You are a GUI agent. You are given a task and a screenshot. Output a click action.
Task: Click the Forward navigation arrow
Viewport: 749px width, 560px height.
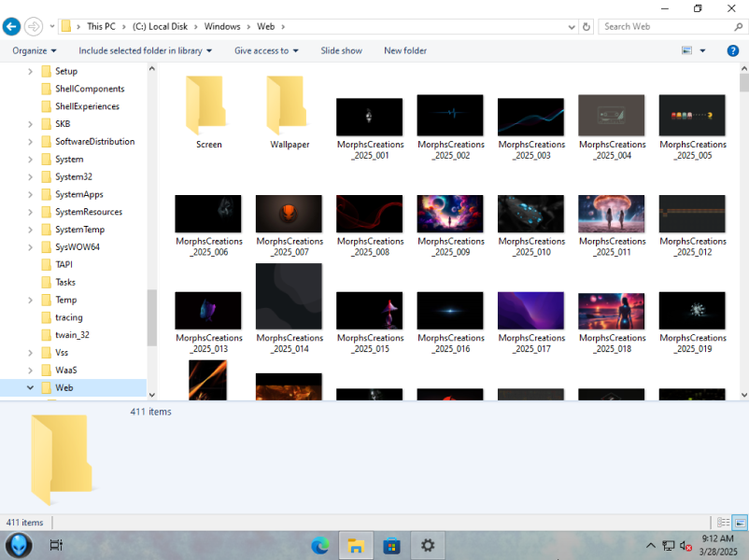pyautogui.click(x=34, y=26)
